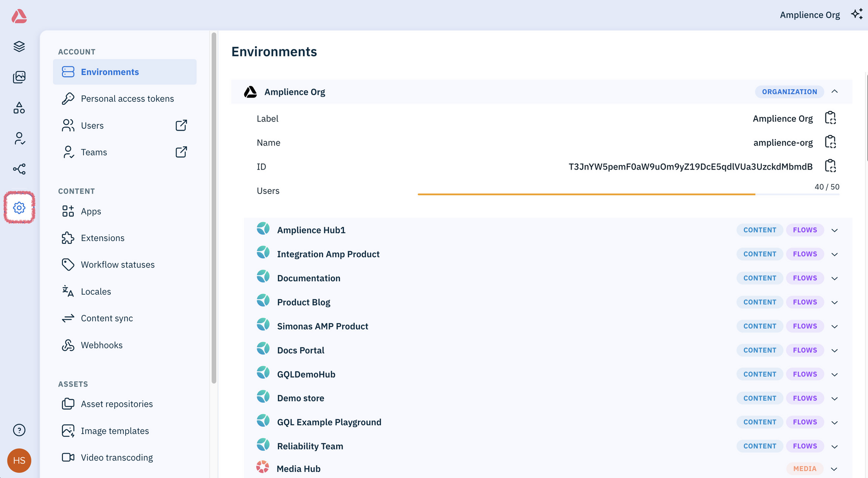The width and height of the screenshot is (868, 478).
Task: Open the user check icon in the left rail
Action: [x=19, y=138]
